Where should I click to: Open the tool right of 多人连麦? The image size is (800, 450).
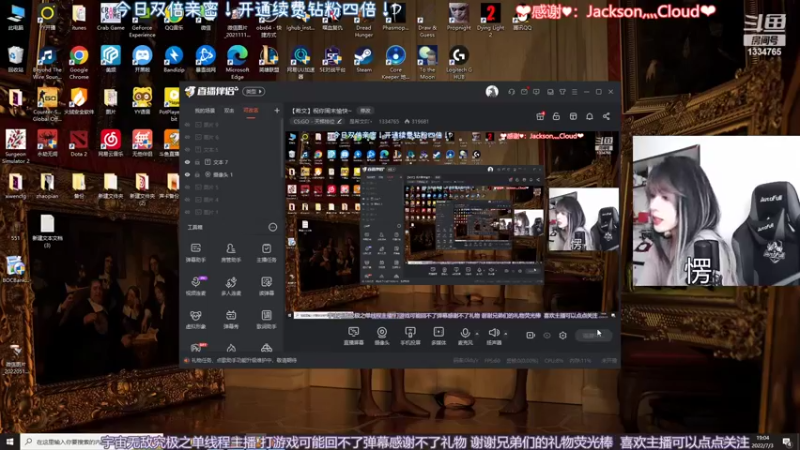tap(266, 286)
